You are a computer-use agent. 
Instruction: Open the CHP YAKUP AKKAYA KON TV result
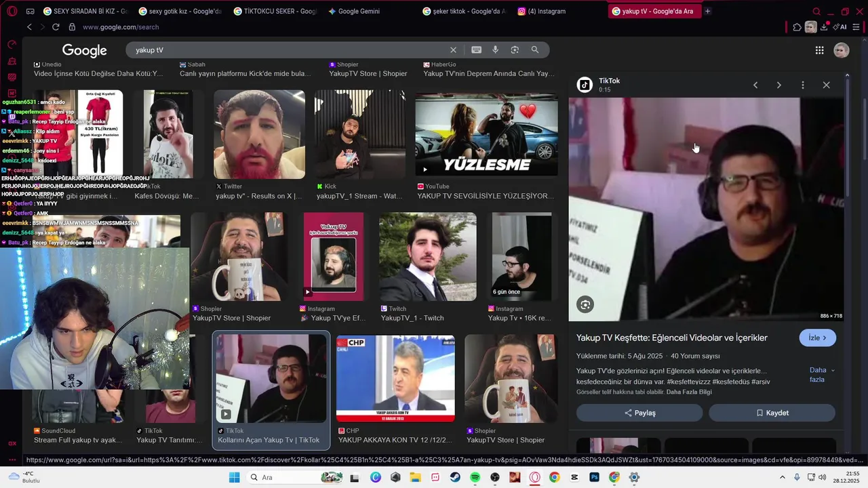coord(395,378)
